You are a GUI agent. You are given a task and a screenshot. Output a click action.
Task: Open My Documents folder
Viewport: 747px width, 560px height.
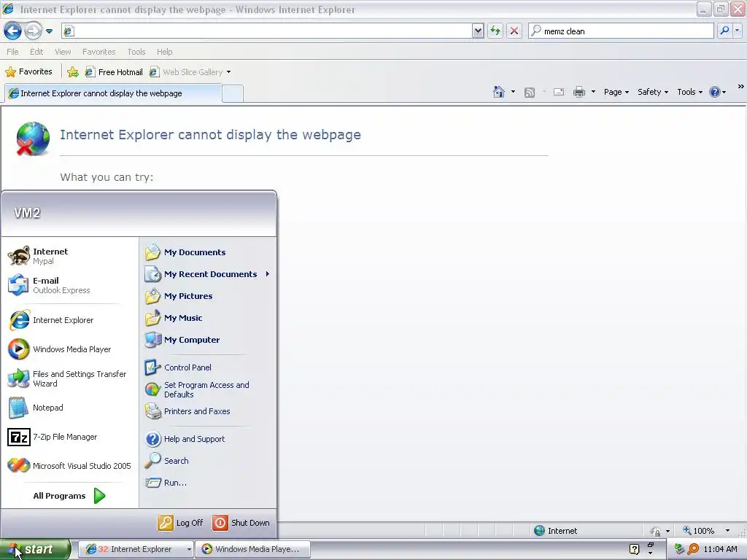click(x=208, y=252)
